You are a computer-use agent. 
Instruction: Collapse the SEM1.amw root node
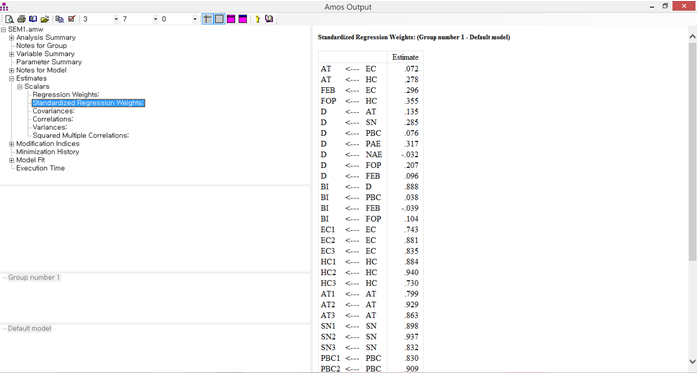[x=4, y=29]
